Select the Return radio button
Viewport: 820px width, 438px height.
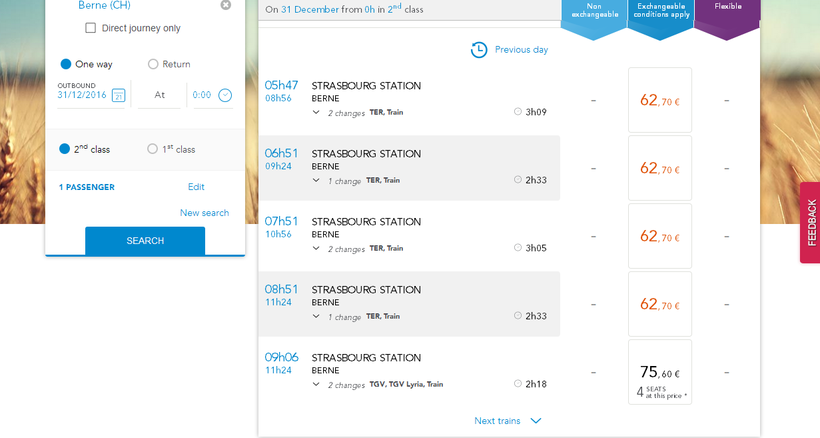click(x=153, y=64)
